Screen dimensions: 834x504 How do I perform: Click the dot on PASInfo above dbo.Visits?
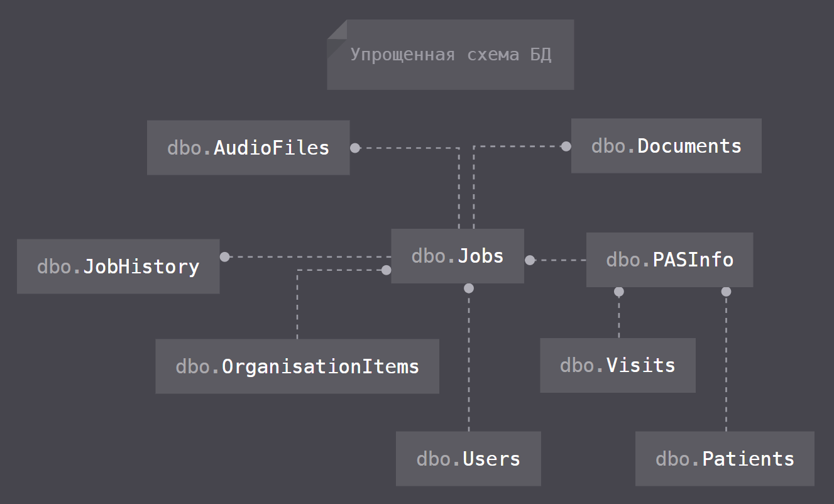click(x=619, y=292)
